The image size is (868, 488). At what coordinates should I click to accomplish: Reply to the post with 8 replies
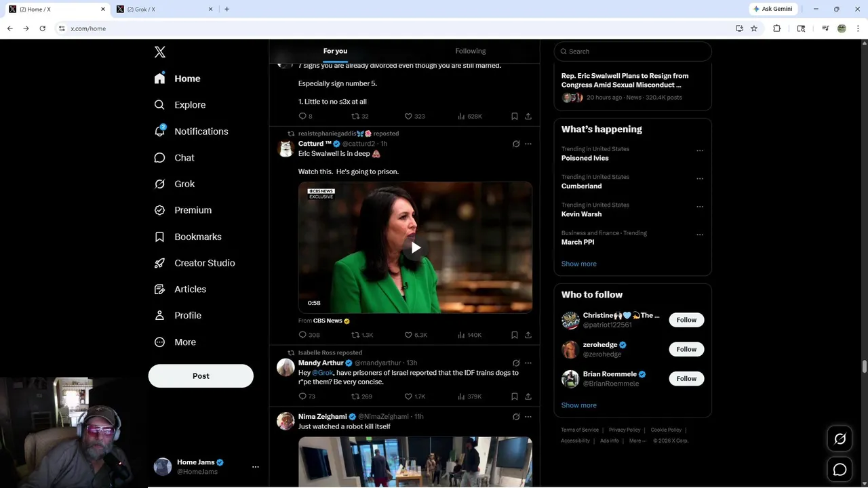[x=306, y=117]
